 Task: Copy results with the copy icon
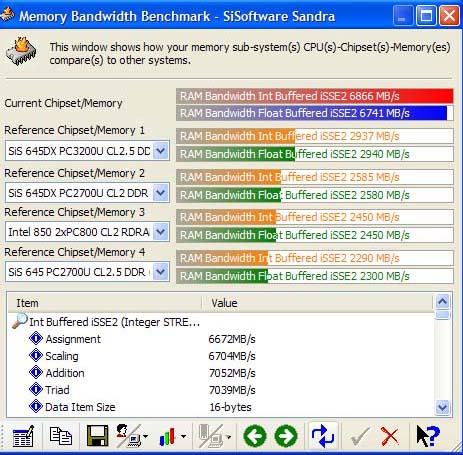point(61,436)
